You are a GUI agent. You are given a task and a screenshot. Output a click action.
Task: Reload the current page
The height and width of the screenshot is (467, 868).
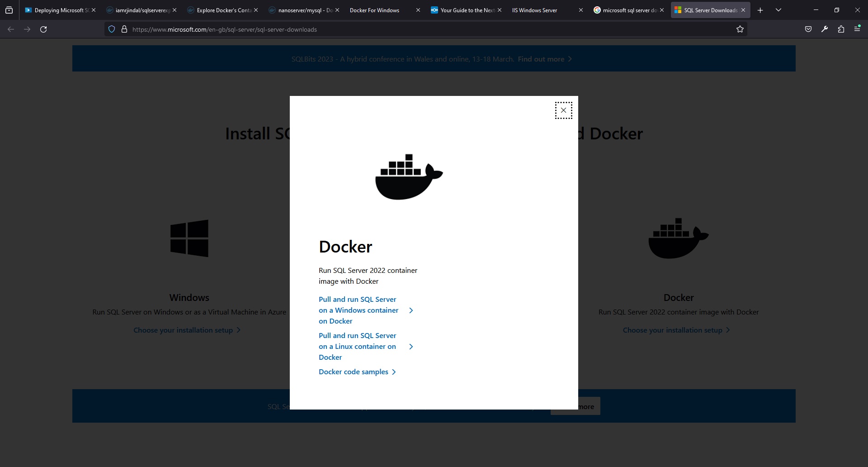(x=43, y=29)
